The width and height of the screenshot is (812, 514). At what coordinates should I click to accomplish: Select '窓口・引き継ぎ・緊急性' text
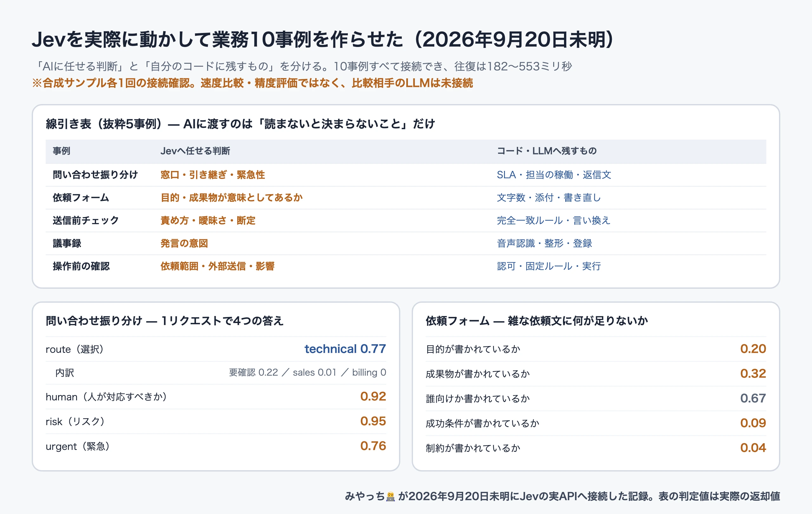pos(213,175)
